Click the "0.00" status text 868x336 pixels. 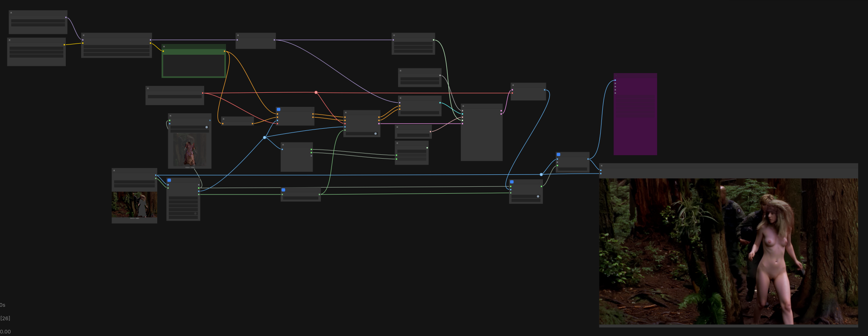tap(6, 332)
